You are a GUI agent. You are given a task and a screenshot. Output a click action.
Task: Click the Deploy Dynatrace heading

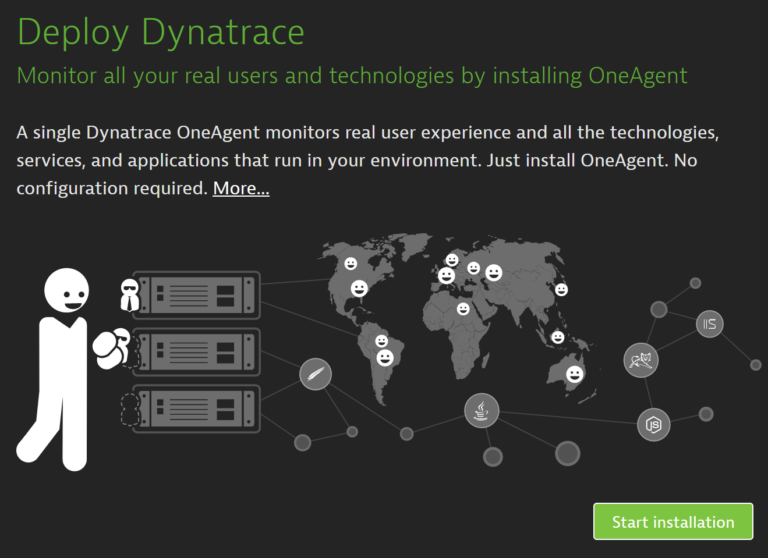[161, 32]
